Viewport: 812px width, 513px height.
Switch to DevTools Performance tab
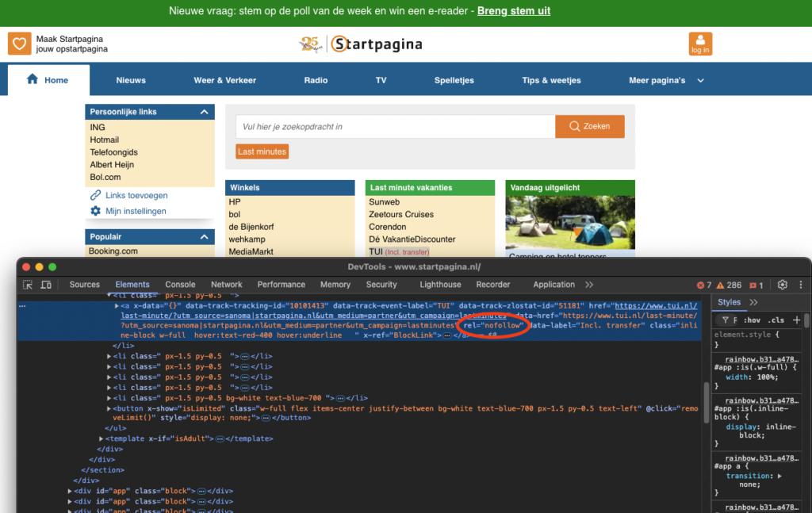tap(282, 285)
